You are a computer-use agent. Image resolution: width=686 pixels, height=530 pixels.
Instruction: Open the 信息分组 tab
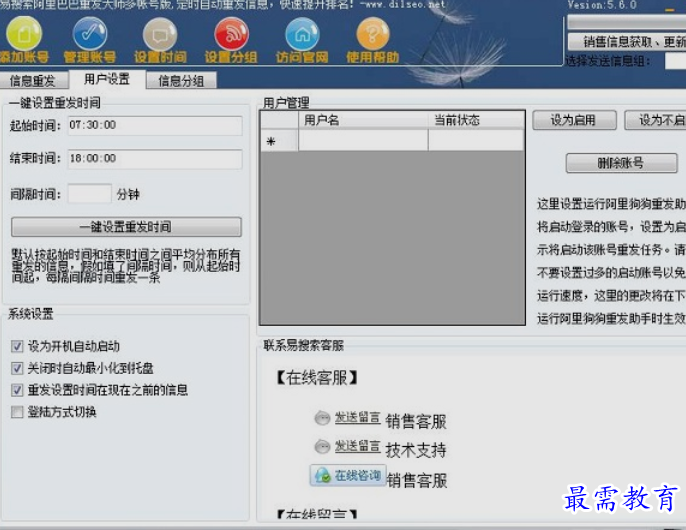(181, 81)
